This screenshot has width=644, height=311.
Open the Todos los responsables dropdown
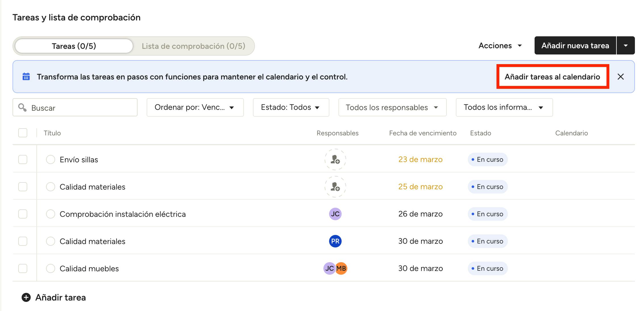[392, 107]
